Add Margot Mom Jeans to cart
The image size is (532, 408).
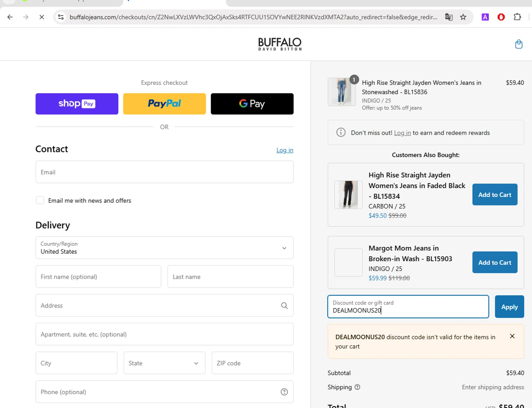495,262
